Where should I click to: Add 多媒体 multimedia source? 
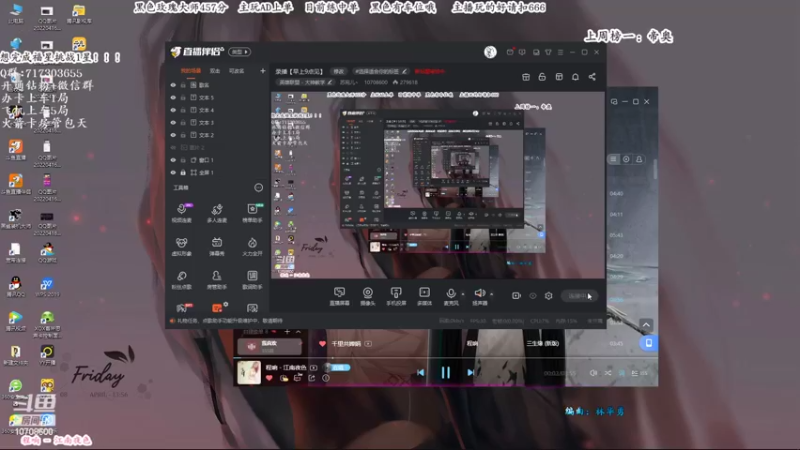coord(424,296)
